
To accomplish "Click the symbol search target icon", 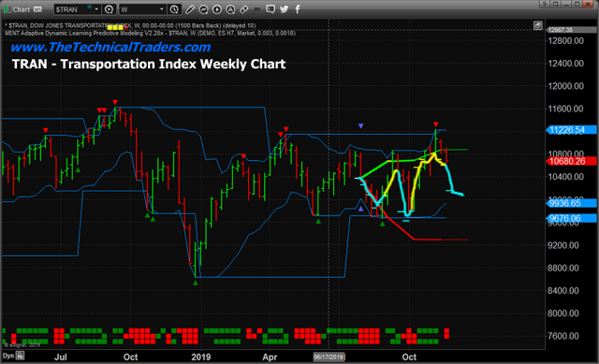I will click(x=109, y=9).
